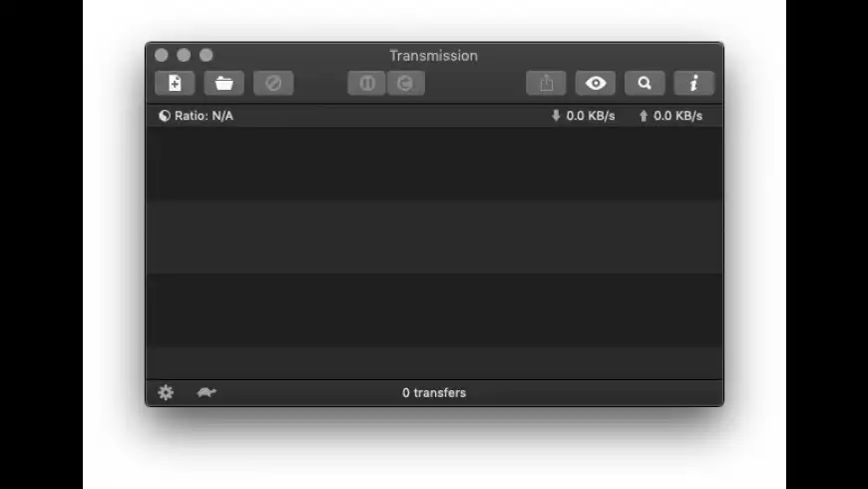This screenshot has height=489, width=868.
Task: Open the gear action menu
Action: click(x=166, y=392)
